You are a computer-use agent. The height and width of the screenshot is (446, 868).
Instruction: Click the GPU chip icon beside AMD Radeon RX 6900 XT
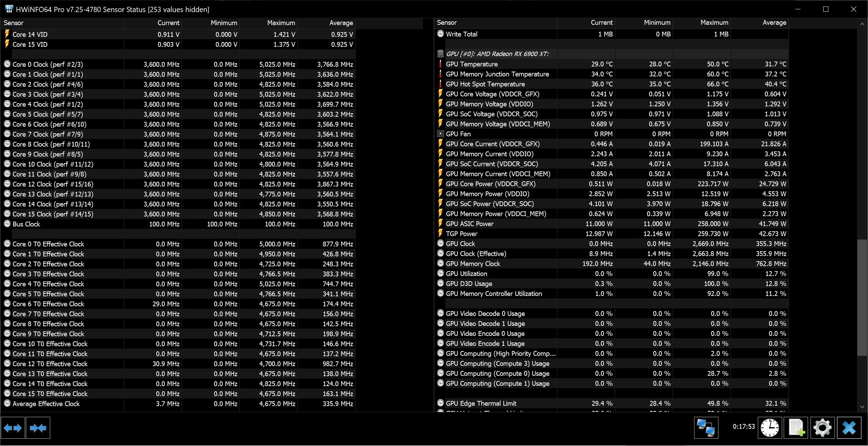point(440,54)
